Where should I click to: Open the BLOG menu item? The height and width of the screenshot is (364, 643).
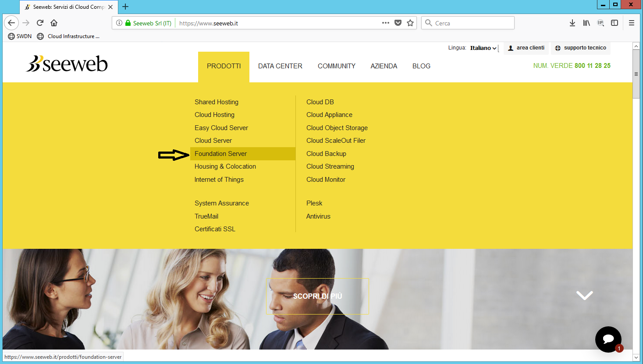[421, 66]
